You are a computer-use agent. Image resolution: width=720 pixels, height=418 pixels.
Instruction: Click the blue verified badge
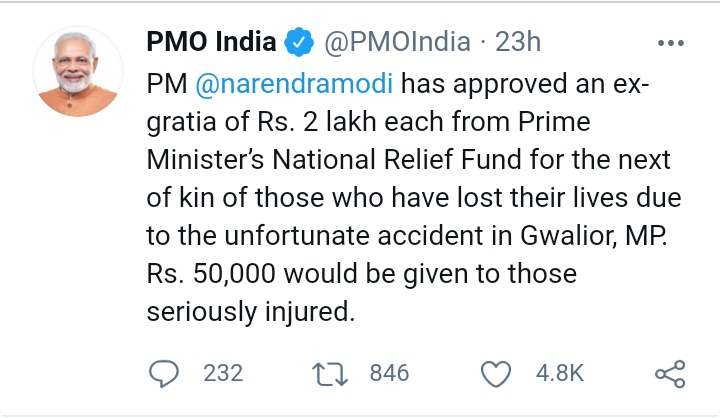point(297,42)
